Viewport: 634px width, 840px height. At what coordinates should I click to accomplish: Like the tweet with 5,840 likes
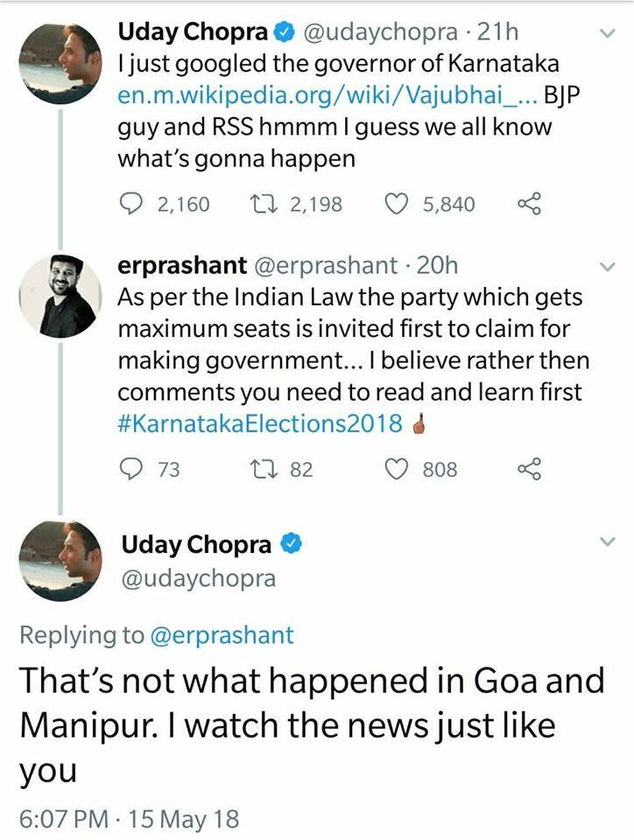[398, 205]
